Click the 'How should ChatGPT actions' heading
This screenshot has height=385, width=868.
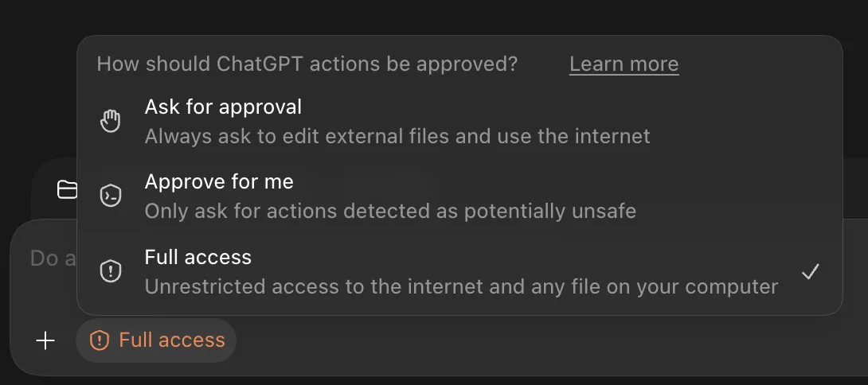tap(307, 64)
